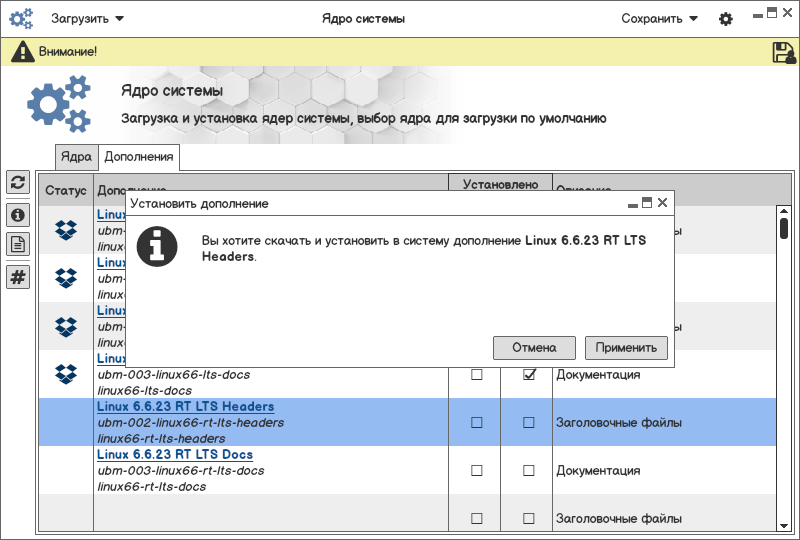This screenshot has width=800, height=540.
Task: Click the scrollbar down arrow
Action: [784, 526]
